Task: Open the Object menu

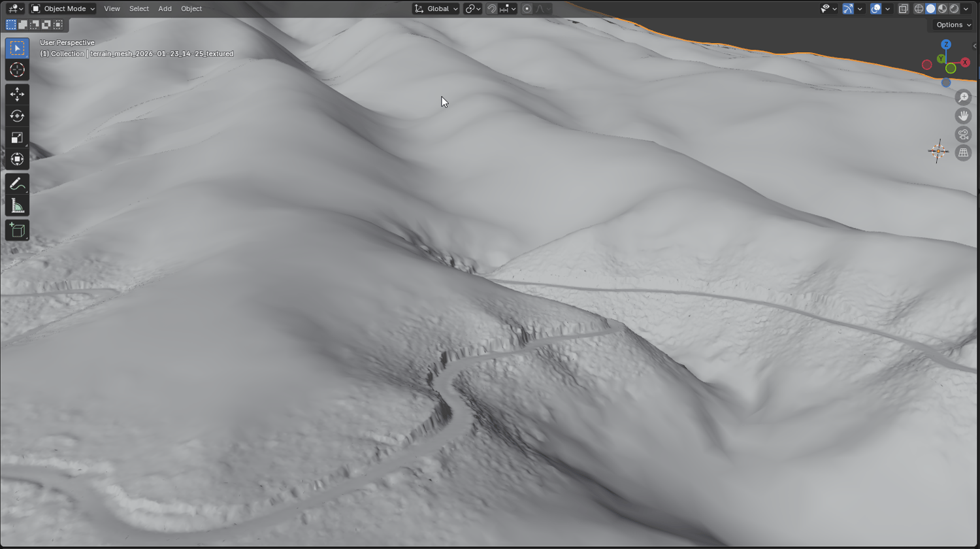Action: [191, 8]
